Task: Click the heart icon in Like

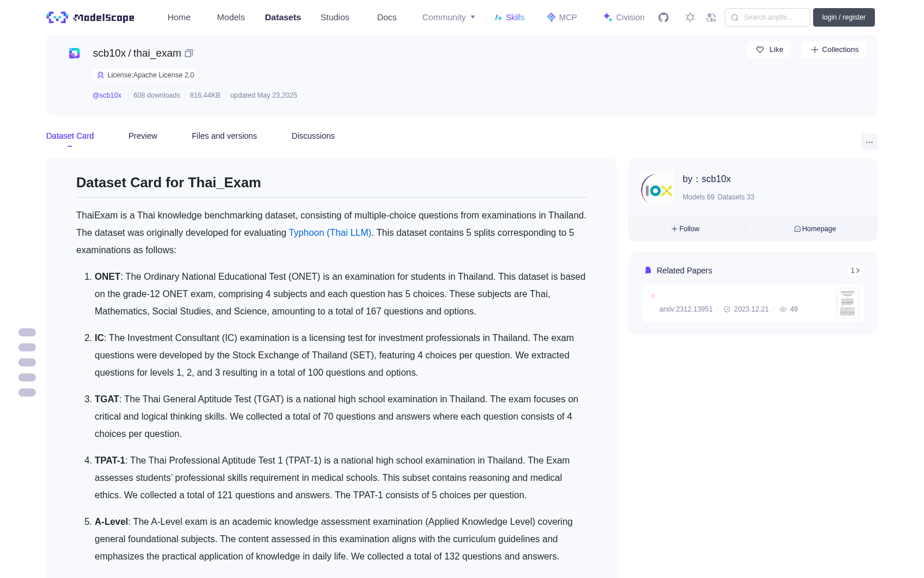Action: tap(760, 50)
